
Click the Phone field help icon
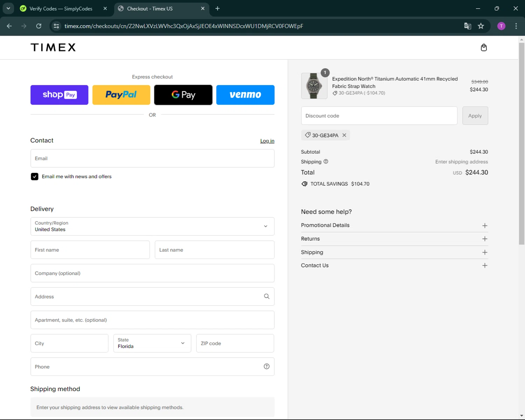[267, 366]
